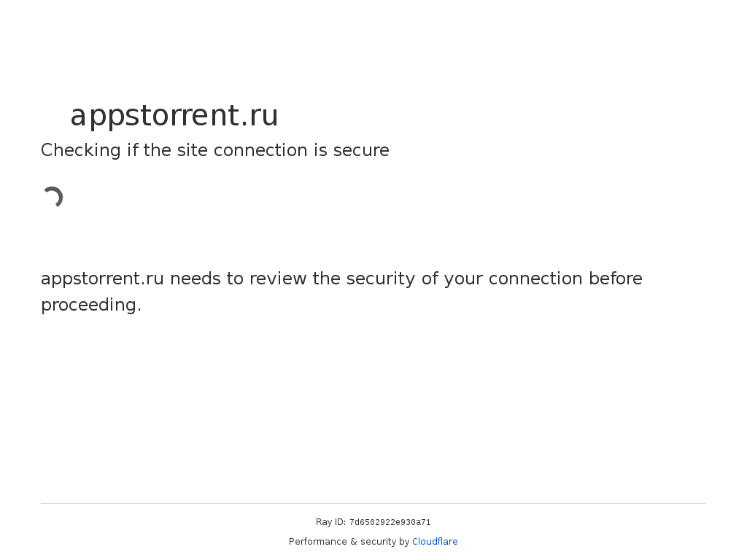
Task: Click the word Performance in the footer
Action: pyautogui.click(x=317, y=542)
